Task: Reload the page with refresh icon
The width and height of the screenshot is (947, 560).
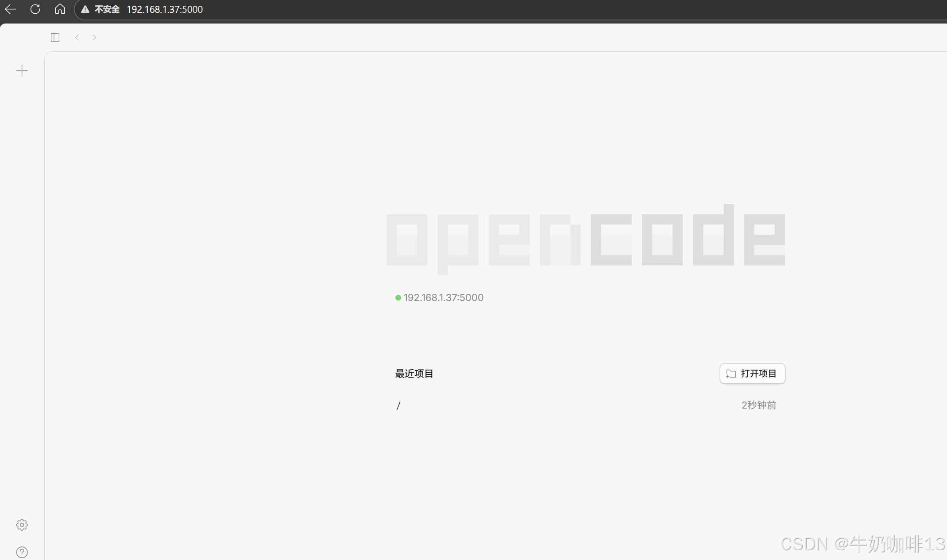Action: click(35, 9)
